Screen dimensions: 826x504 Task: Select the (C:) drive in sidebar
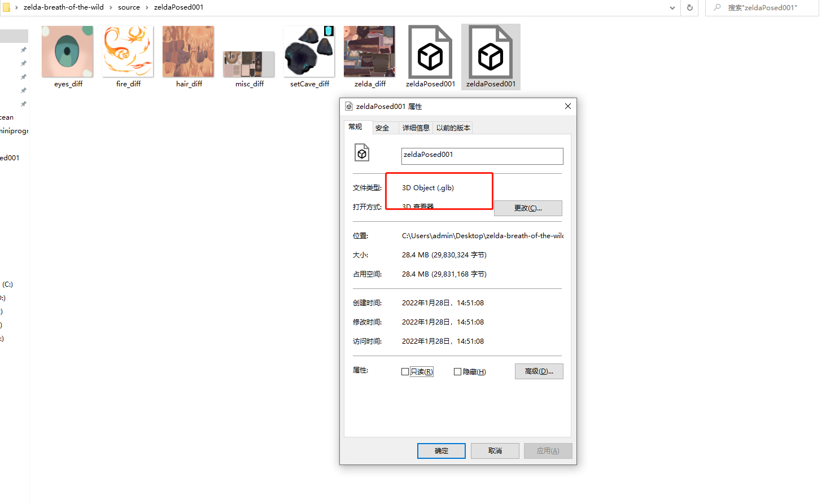coord(7,284)
